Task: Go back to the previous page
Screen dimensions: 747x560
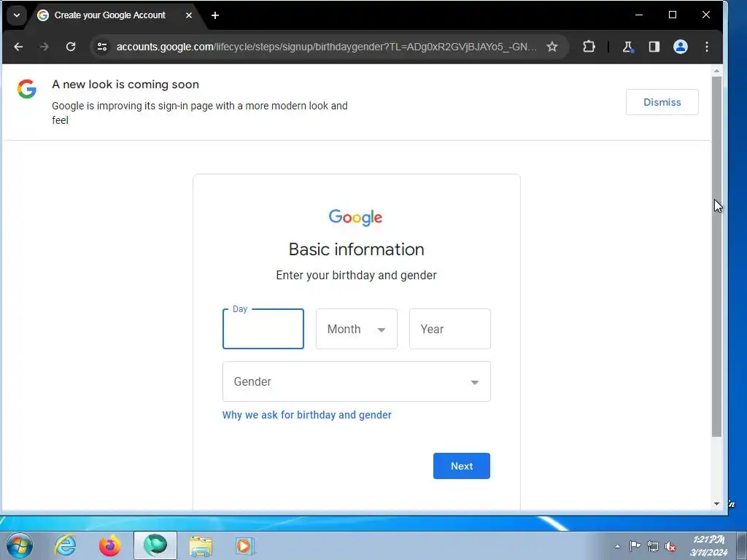Action: [x=18, y=47]
